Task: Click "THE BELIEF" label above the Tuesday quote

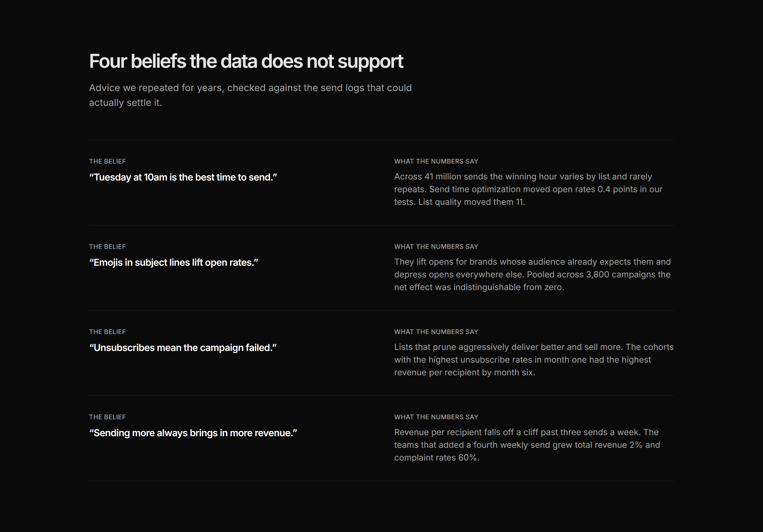Action: pos(107,161)
